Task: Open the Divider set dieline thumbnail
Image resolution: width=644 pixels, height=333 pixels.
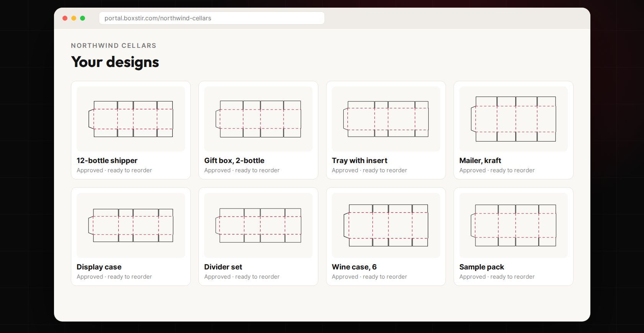Action: click(258, 225)
